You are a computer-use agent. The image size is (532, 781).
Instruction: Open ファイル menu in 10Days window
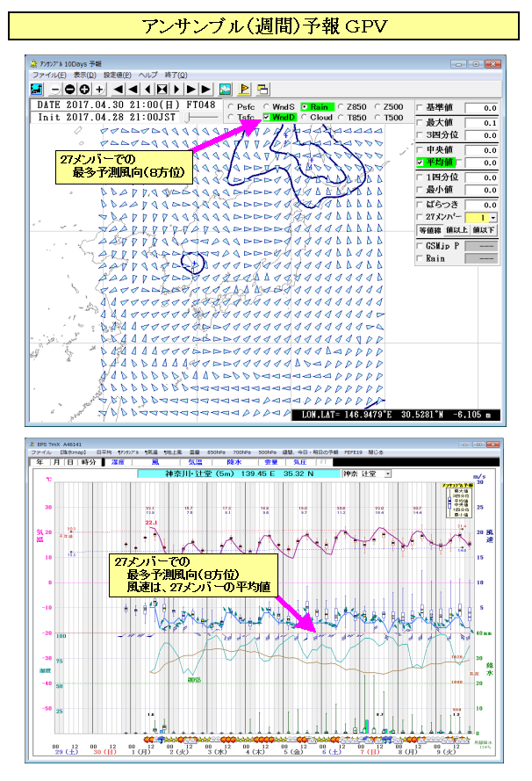click(x=49, y=75)
